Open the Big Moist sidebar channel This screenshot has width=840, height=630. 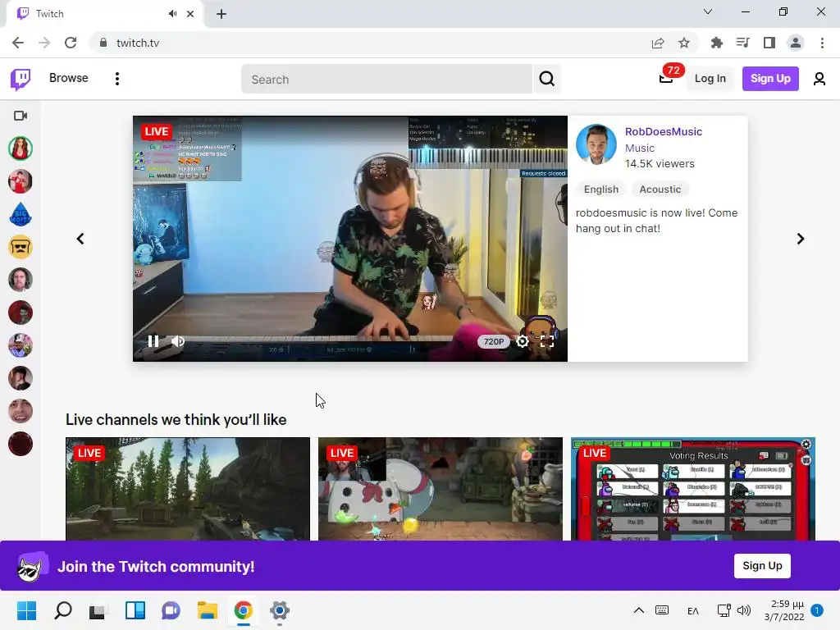pyautogui.click(x=21, y=214)
